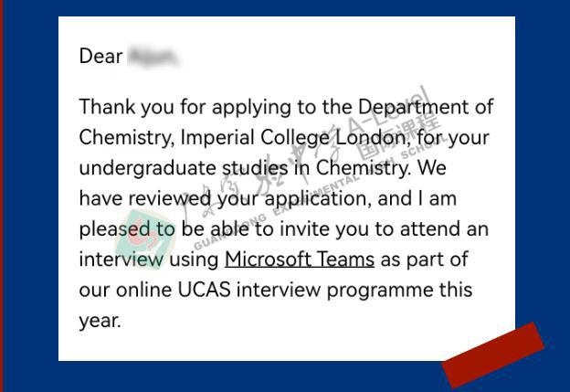Image resolution: width=570 pixels, height=392 pixels.
Task: Click the "Imperial College London" text
Action: pos(293,137)
